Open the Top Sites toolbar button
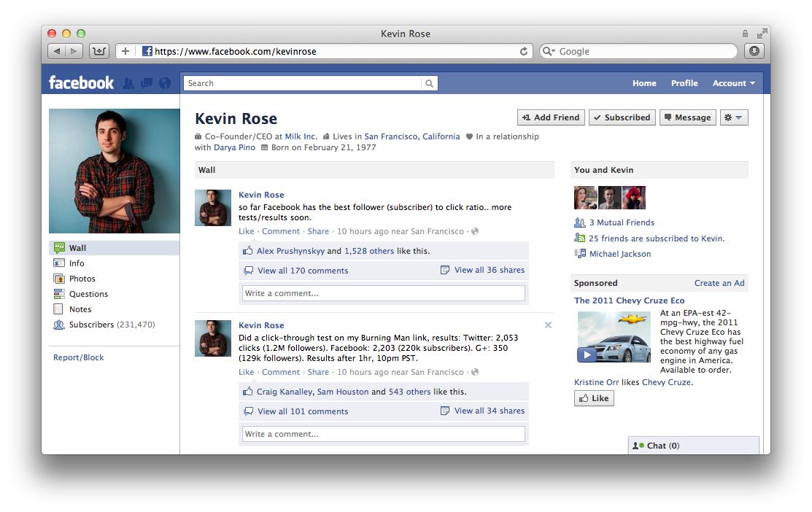 tap(99, 51)
